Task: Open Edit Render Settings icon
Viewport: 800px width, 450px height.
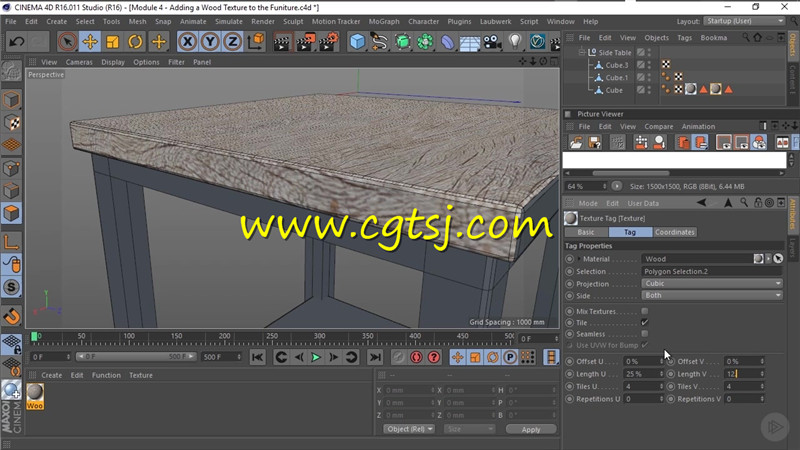Action: click(329, 42)
